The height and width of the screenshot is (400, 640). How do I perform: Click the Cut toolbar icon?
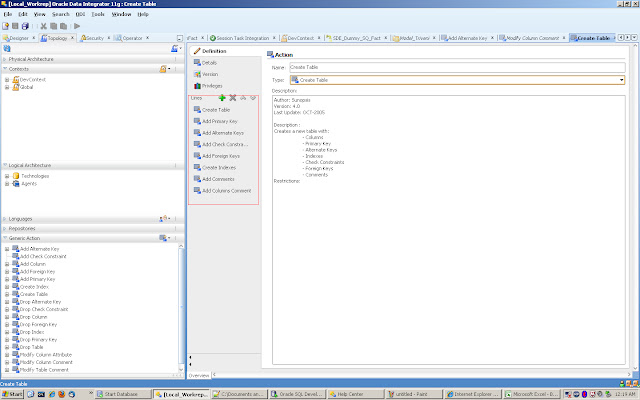tap(44, 26)
